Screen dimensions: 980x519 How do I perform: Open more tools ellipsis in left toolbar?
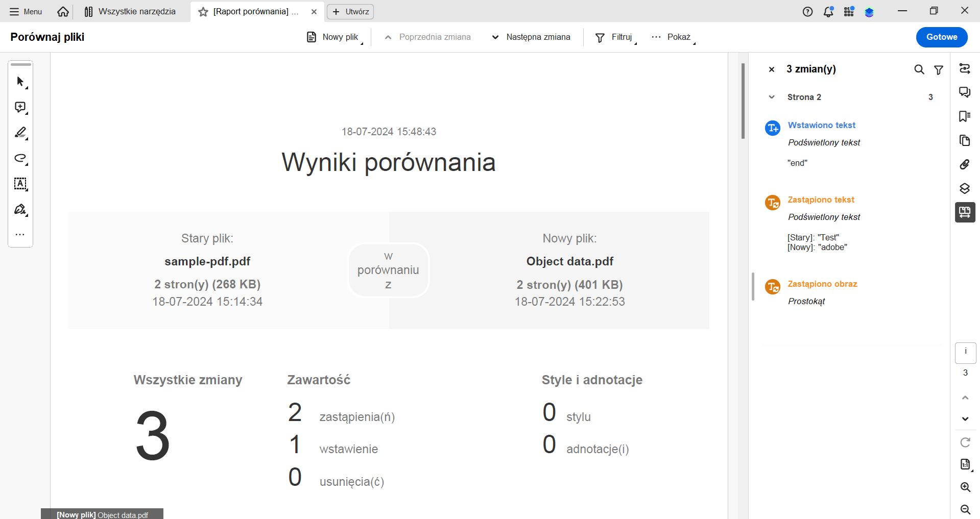click(20, 235)
